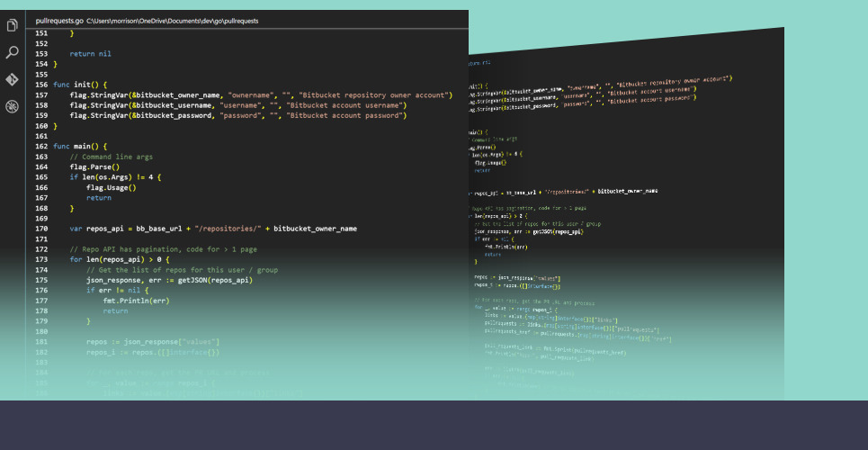Click the "// Command line args" comment
This screenshot has height=450, width=868.
(x=111, y=157)
